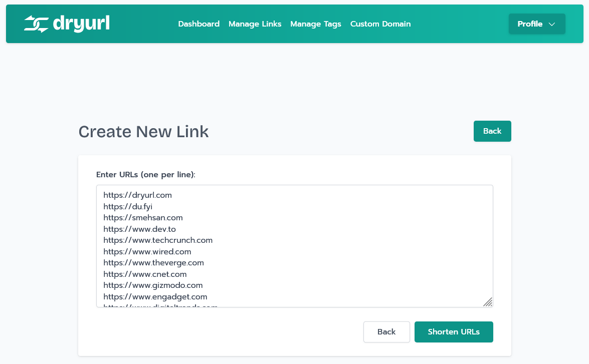Viewport: 589px width, 364px height.
Task: Click the line https://www.cnet.com
Action: (x=145, y=274)
